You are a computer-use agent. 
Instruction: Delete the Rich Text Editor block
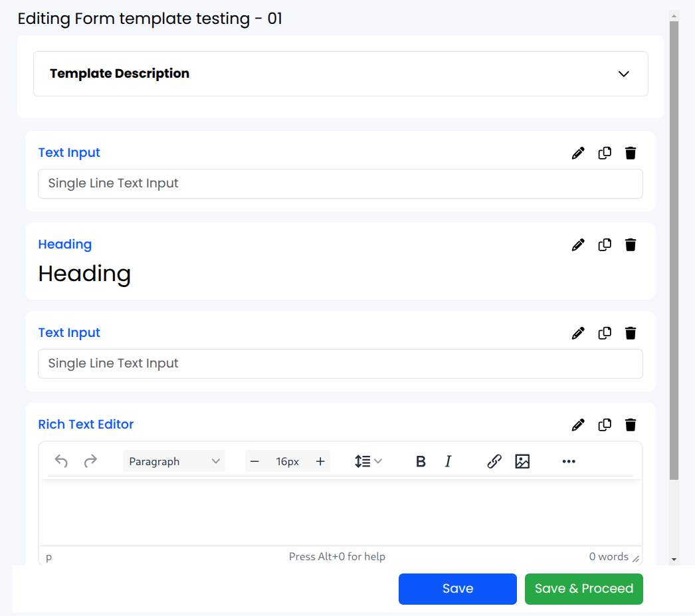[631, 425]
